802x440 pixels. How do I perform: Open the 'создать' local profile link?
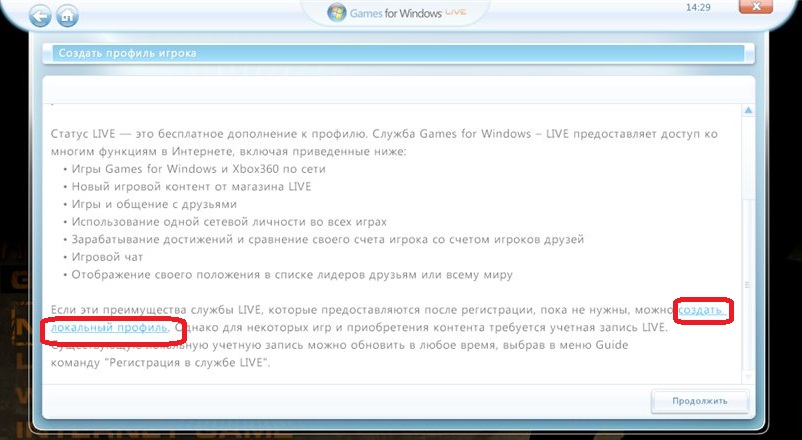[x=700, y=310]
